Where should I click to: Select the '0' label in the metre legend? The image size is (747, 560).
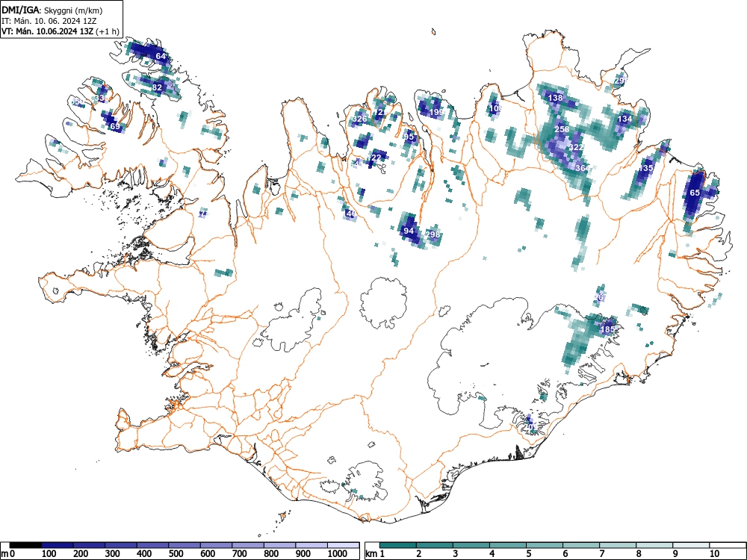tap(13, 554)
